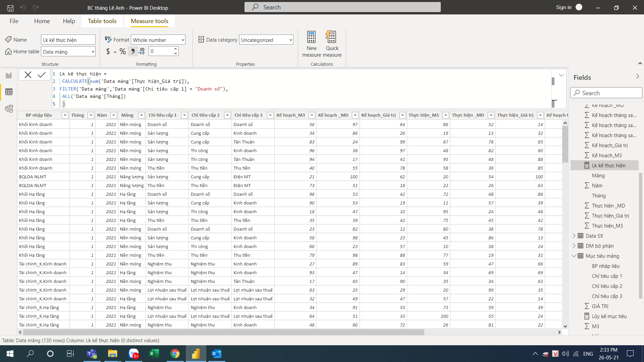The height and width of the screenshot is (362, 644).
Task: Collapse the Fields pane arrow
Action: pyautogui.click(x=637, y=77)
